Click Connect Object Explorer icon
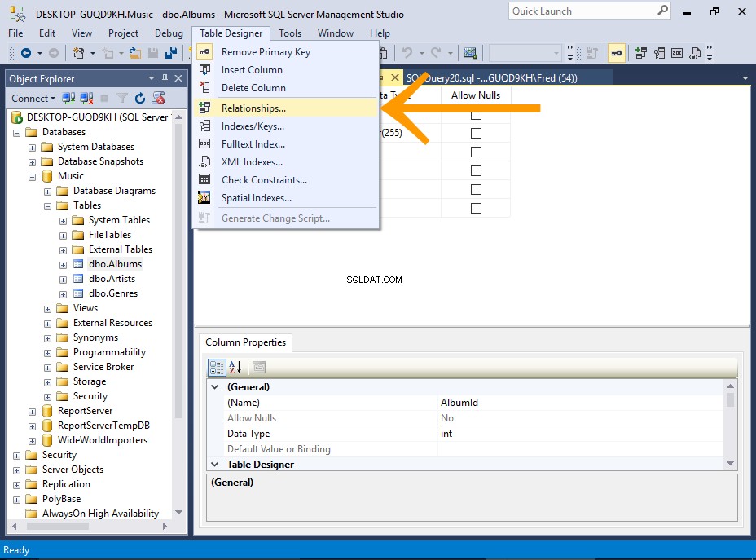The image size is (756, 560). [68, 99]
